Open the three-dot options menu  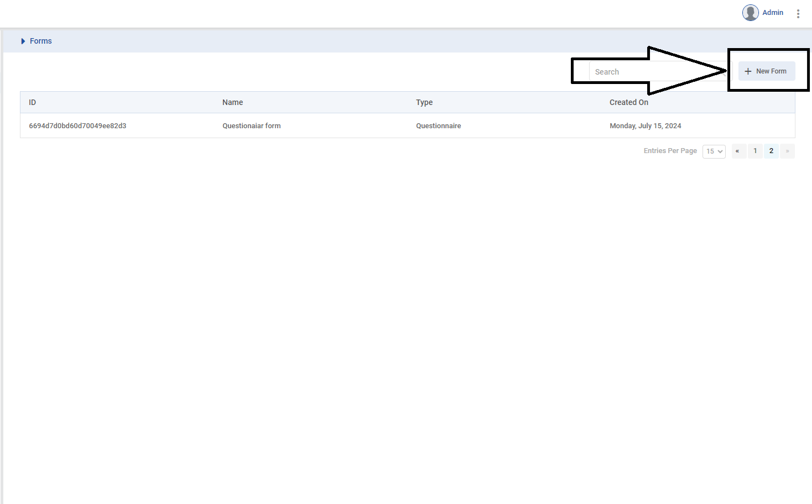(798, 13)
